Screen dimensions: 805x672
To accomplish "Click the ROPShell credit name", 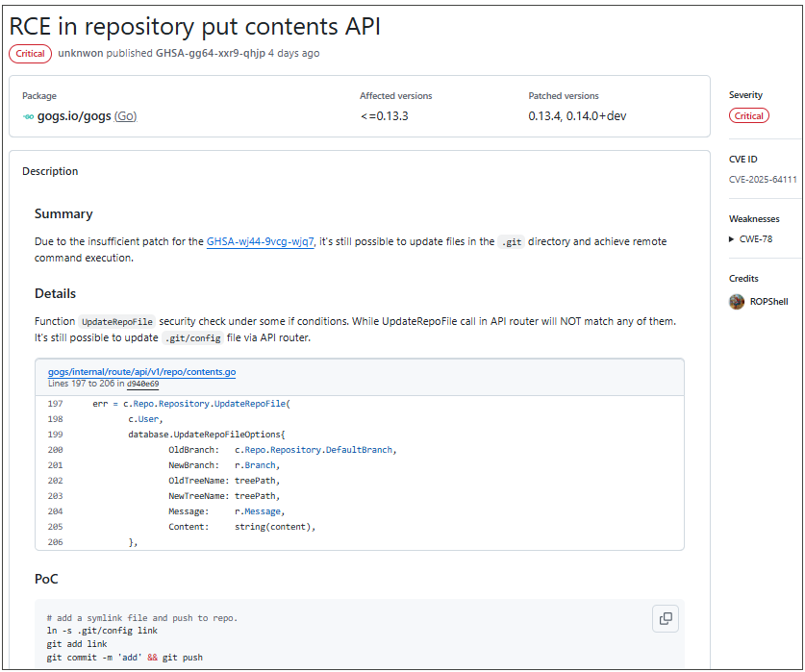I will (768, 301).
